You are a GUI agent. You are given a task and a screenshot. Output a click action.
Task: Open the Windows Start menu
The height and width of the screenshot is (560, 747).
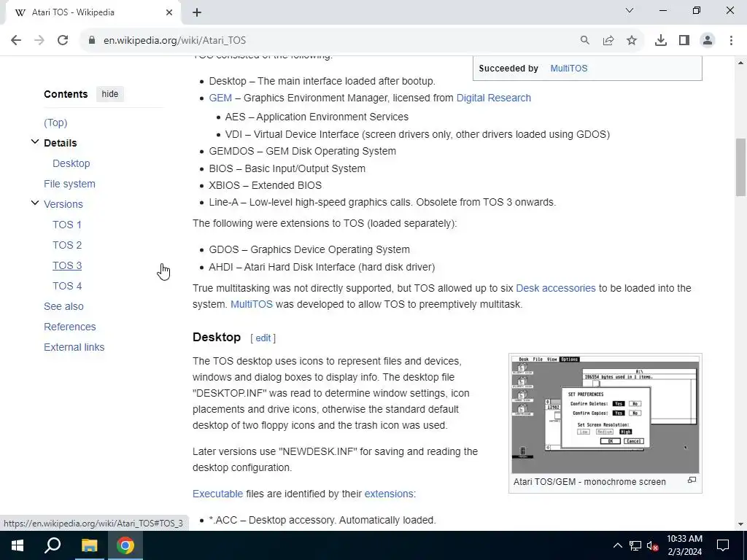tap(18, 545)
